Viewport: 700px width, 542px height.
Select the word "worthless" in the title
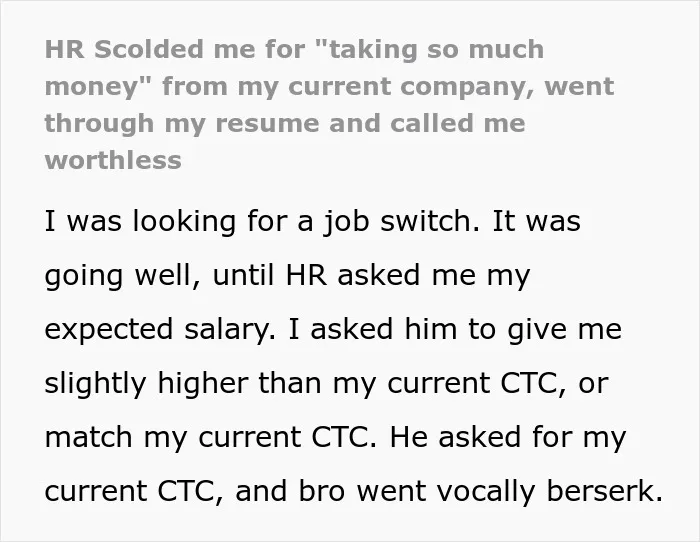tap(113, 160)
